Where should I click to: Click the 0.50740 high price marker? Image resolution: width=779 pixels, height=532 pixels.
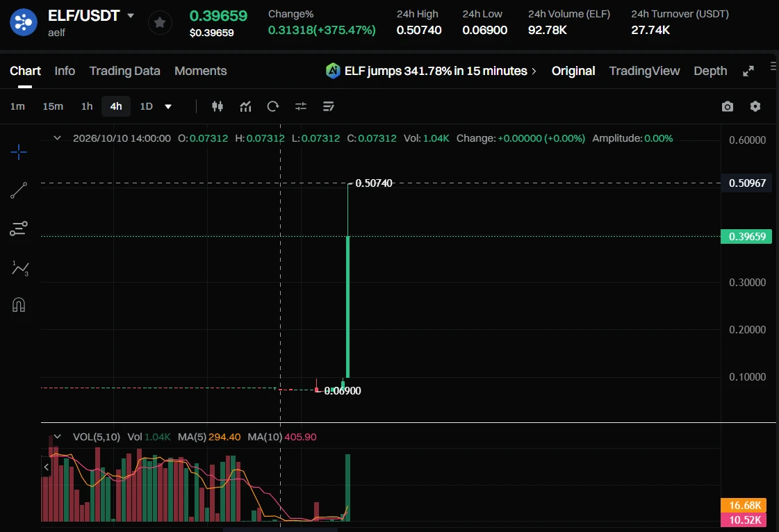[374, 183]
